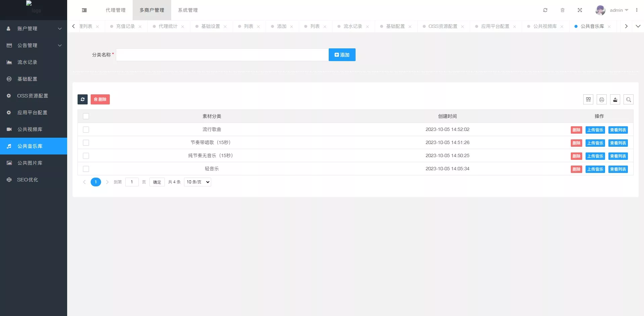
Task: Refresh page using the header refresh icon
Action: tap(545, 10)
